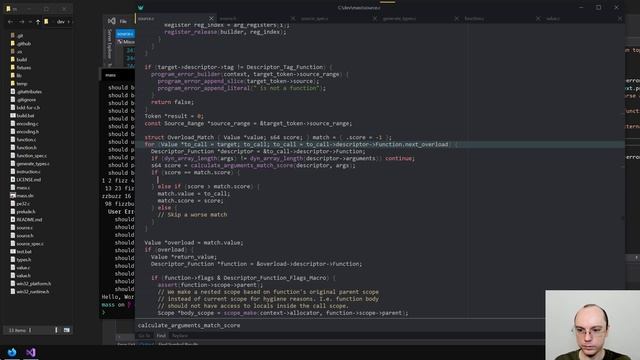Select the test.bat file icon
This screenshot has height=360, width=640.
(13, 251)
